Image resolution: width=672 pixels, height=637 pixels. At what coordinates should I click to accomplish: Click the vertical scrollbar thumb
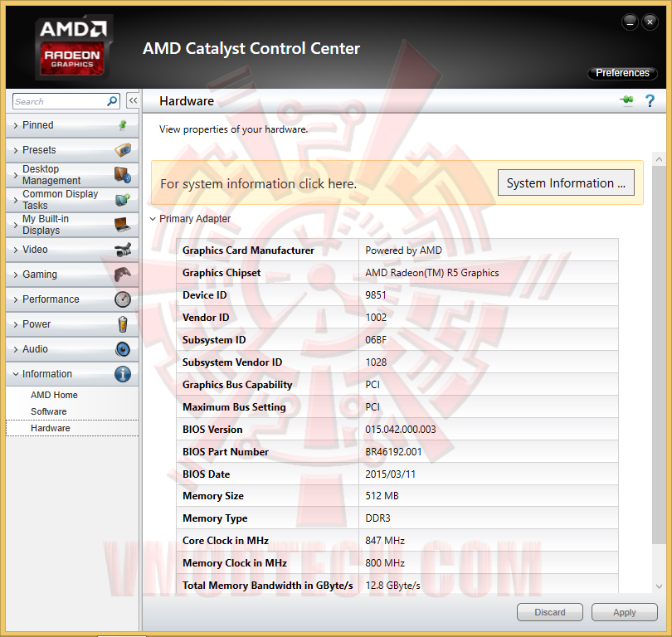pos(660,355)
